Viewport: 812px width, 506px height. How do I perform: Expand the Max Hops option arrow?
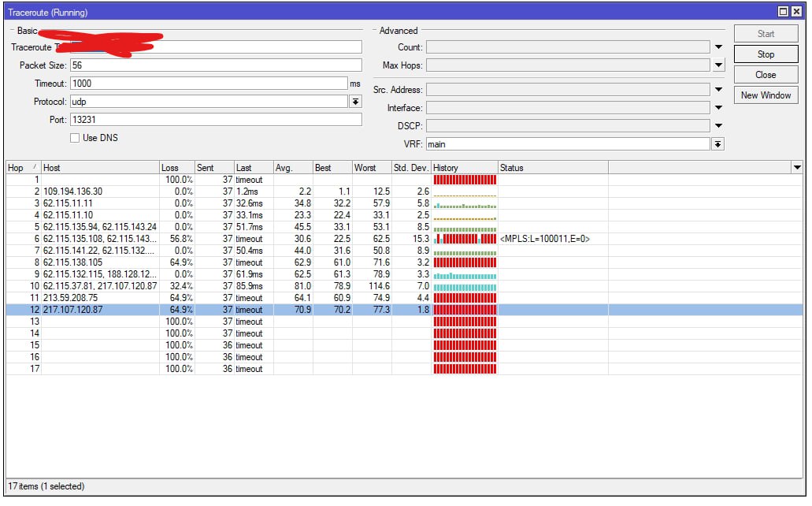point(718,65)
